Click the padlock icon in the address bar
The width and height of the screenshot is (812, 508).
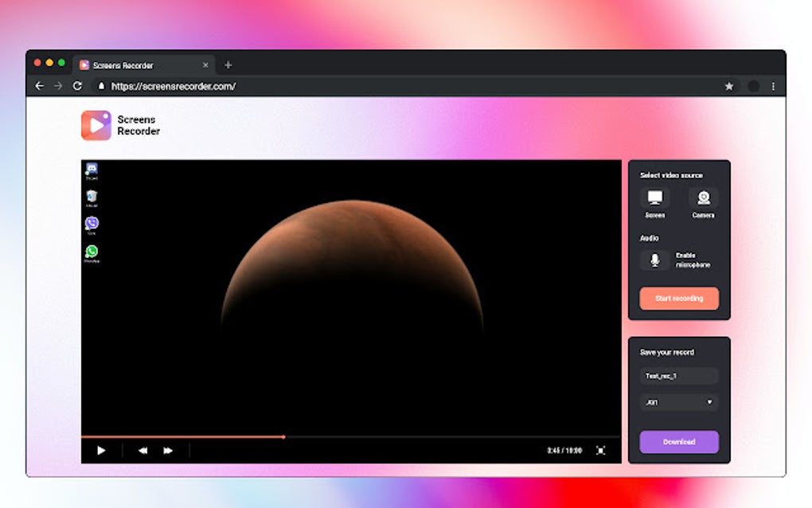coord(102,86)
